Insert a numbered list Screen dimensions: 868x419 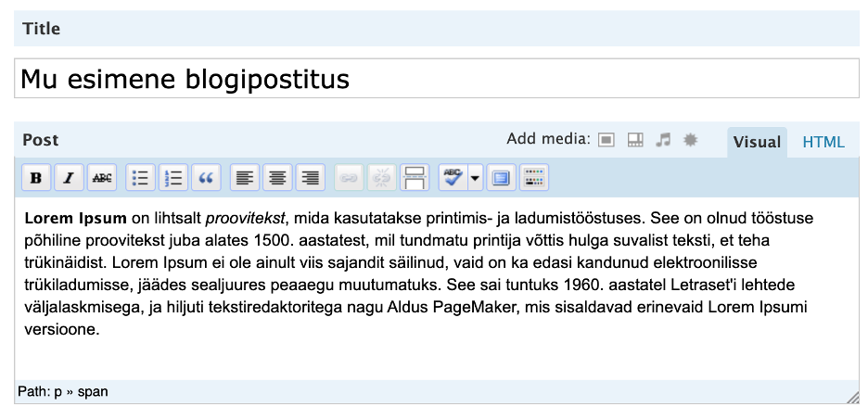[x=173, y=178]
